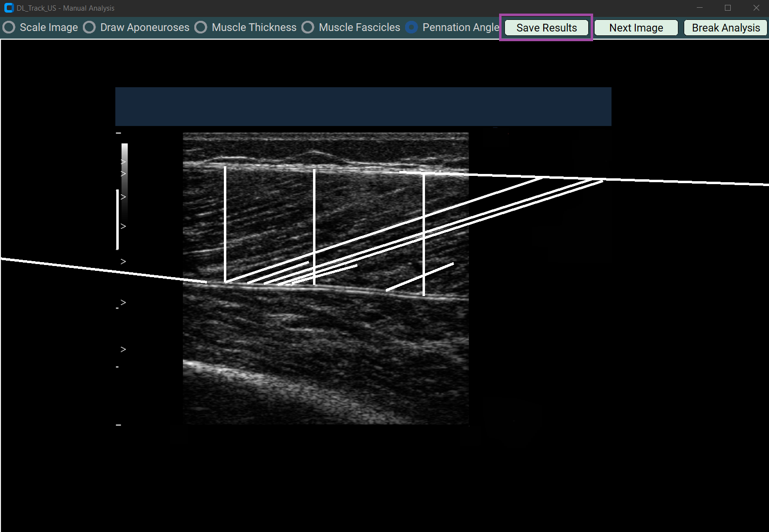Click the Save Results button

point(546,28)
